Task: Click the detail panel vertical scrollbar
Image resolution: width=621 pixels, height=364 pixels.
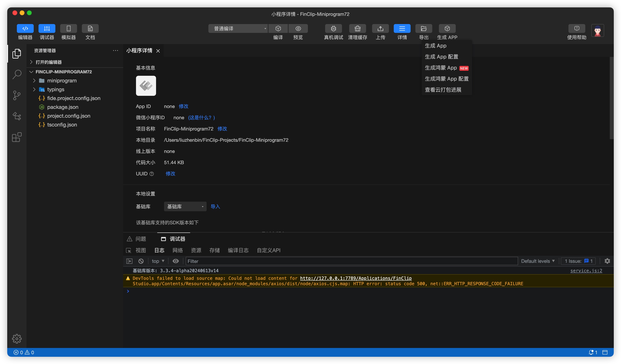Action: tap(611, 98)
